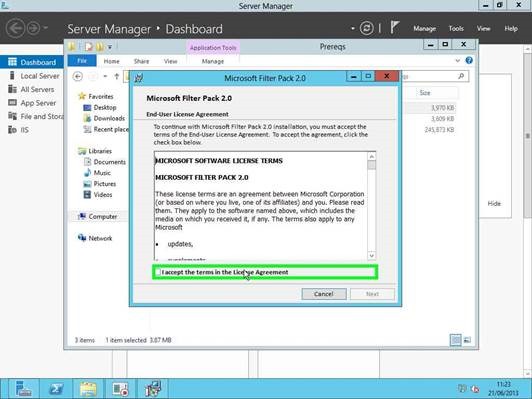
Task: Click the Next button in Filter Pack setup
Action: [372, 294]
